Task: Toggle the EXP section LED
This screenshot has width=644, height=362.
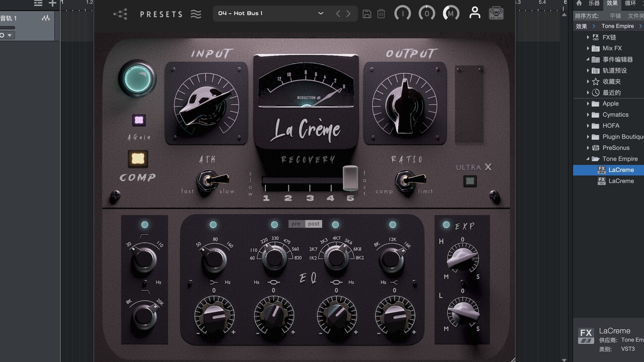Action: [x=446, y=225]
